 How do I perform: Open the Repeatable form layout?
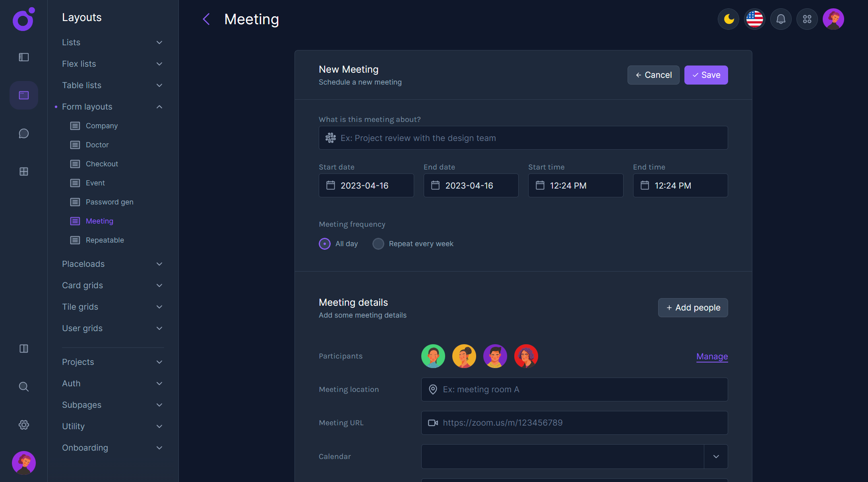105,240
